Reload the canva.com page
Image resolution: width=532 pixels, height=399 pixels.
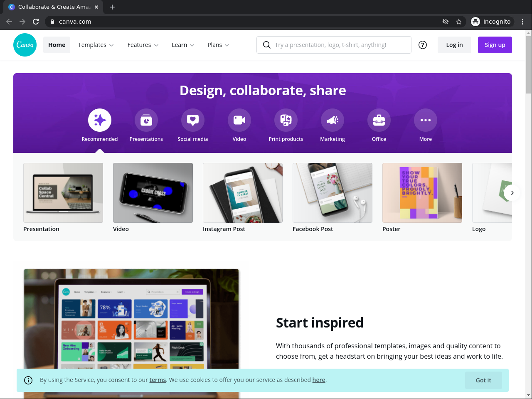coord(36,22)
